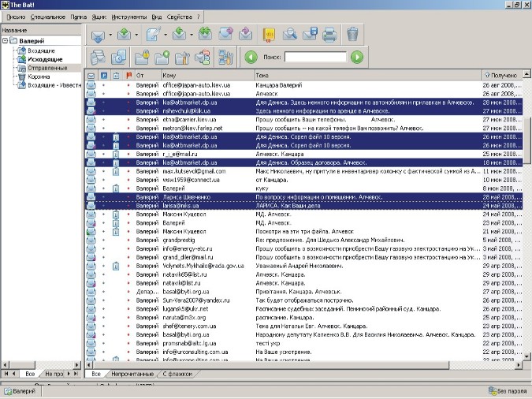The height and width of the screenshot is (399, 532).
Task: Click the Reply to all double-arrow icon
Action: pos(205,35)
